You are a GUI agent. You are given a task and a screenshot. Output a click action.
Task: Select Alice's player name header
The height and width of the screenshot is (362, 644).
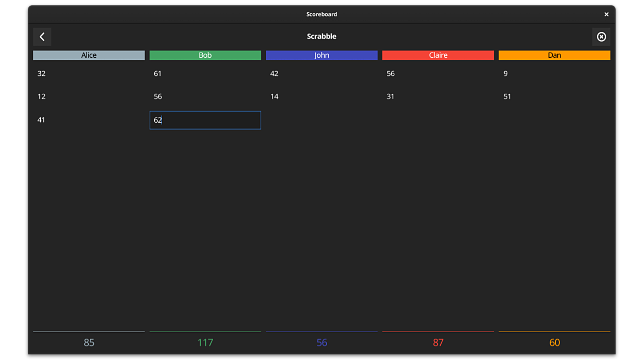coord(89,55)
